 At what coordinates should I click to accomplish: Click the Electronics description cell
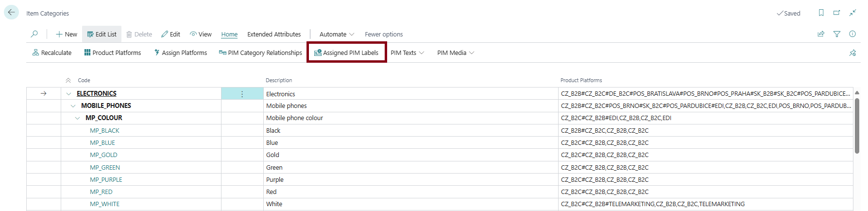point(411,94)
